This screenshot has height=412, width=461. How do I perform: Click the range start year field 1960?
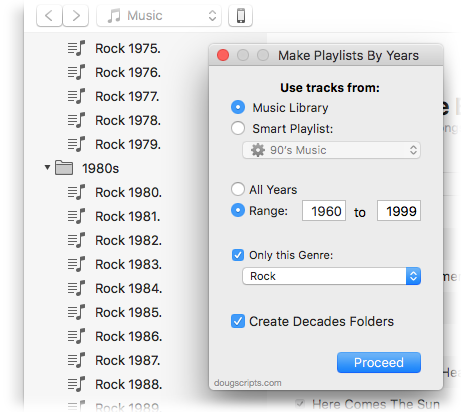[324, 211]
